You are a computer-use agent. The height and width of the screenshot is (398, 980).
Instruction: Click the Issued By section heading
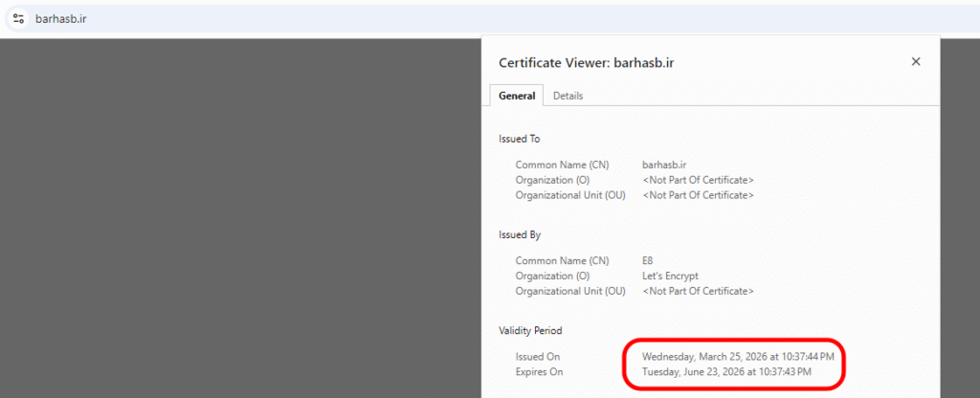click(520, 234)
